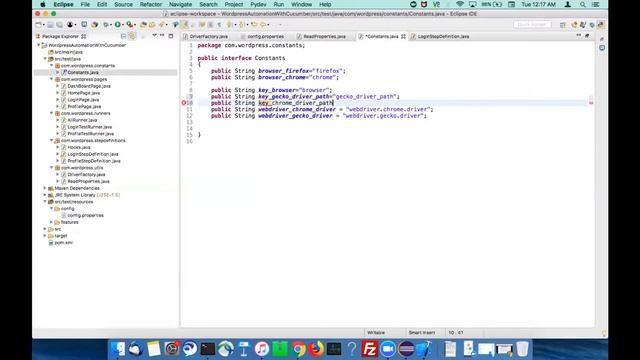Image resolution: width=640 pixels, height=360 pixels.
Task: Click the Next Annotation toolbar icon
Action: 229,25
